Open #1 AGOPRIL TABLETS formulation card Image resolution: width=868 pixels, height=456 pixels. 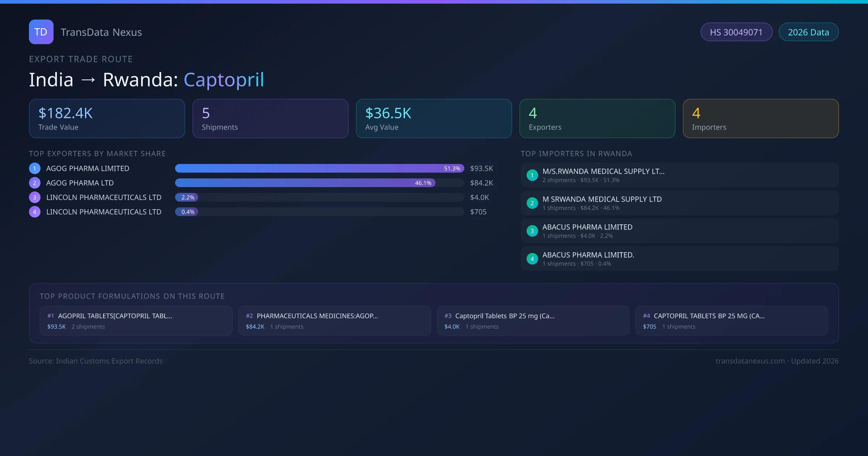tap(136, 321)
